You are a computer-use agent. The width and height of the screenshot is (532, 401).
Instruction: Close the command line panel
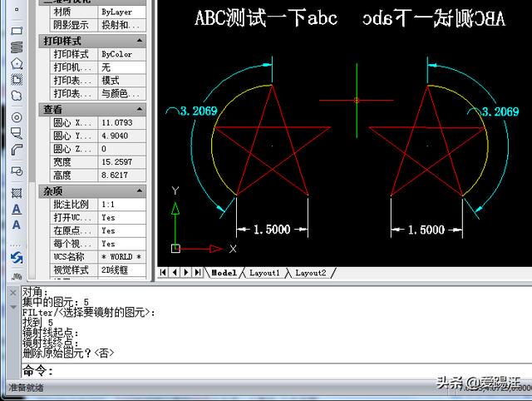(13, 293)
